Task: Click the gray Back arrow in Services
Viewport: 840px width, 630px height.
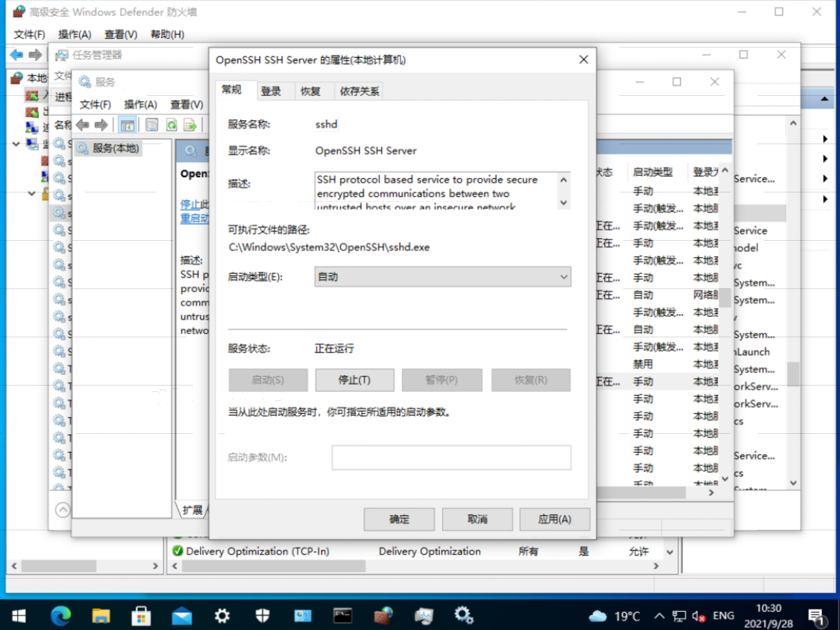Action: pyautogui.click(x=83, y=125)
